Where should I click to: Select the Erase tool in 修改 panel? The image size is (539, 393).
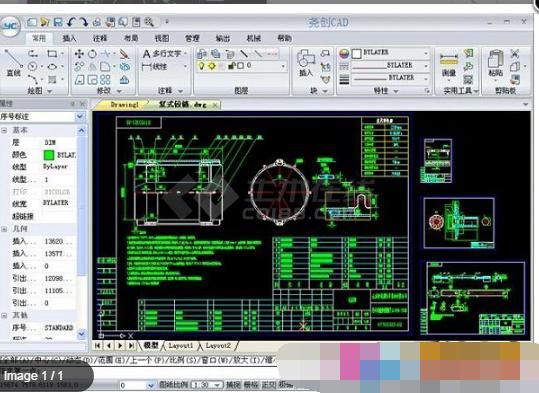coord(124,54)
